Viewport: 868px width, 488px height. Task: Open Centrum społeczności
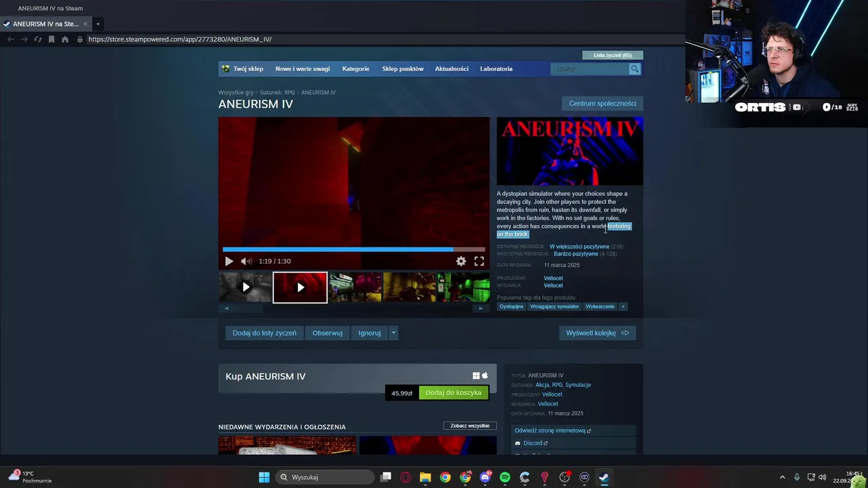click(x=602, y=103)
